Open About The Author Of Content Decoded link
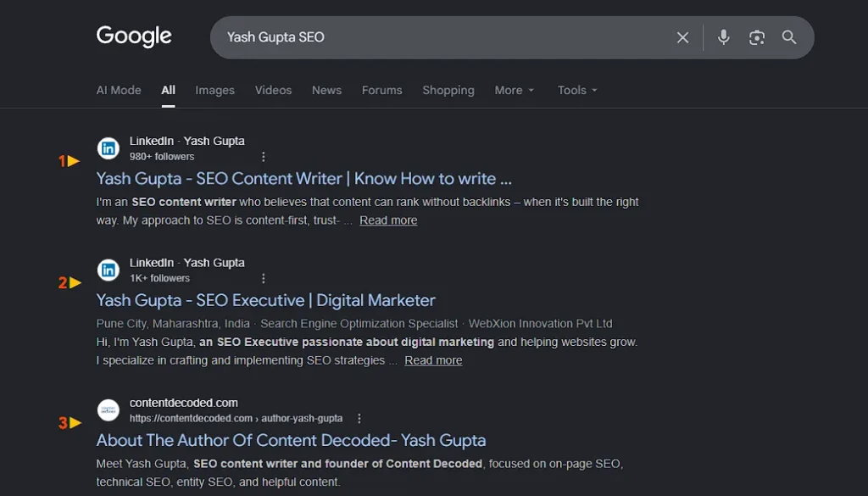Screen dimensions: 868x496 click(292, 440)
